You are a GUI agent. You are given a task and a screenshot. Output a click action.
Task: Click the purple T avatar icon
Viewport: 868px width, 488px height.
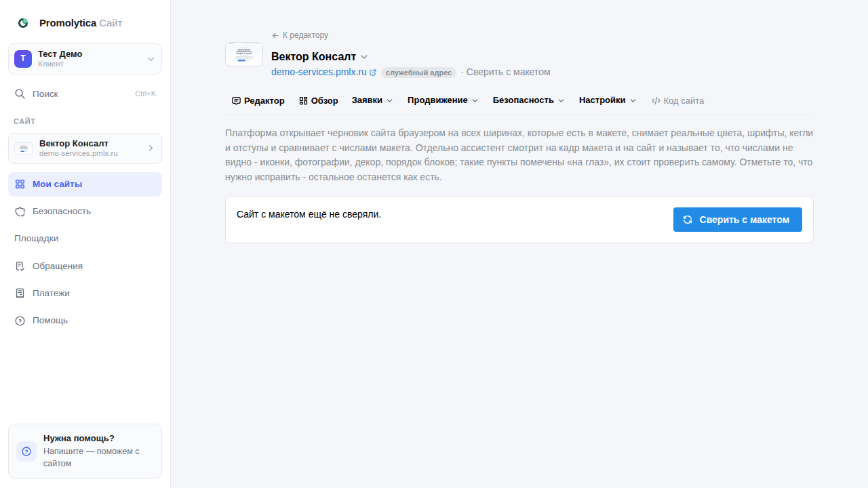coord(23,59)
